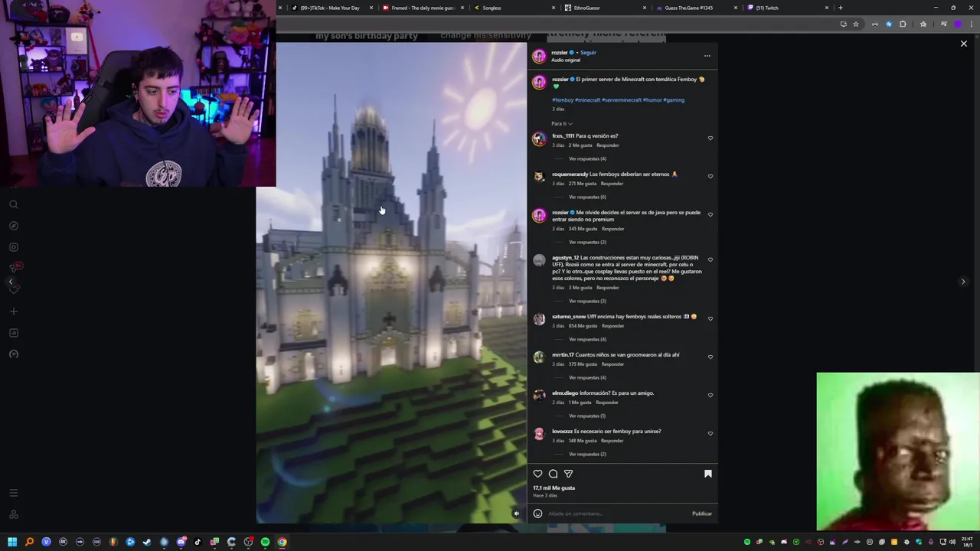Open the system tray volume speaker icon
This screenshot has width=980, height=551.
pos(952,542)
